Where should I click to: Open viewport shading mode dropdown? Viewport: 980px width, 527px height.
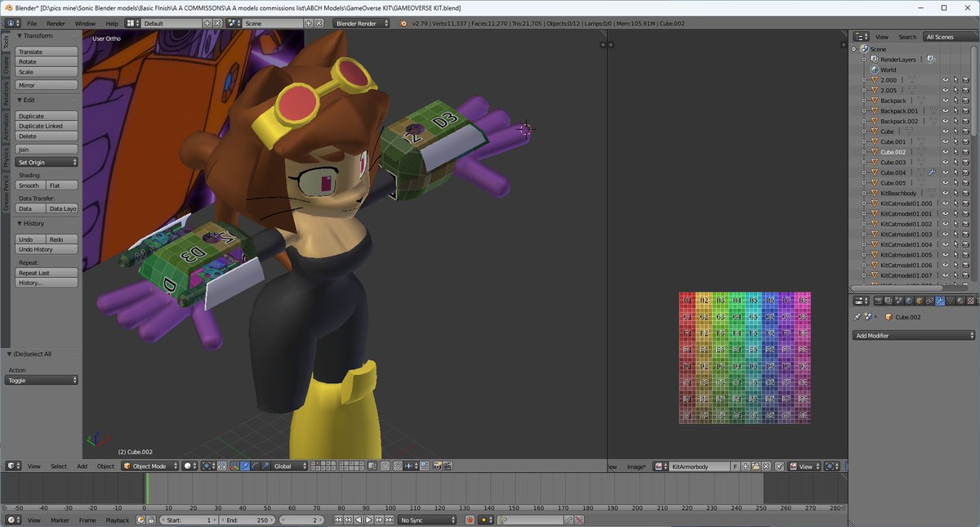[x=189, y=466]
